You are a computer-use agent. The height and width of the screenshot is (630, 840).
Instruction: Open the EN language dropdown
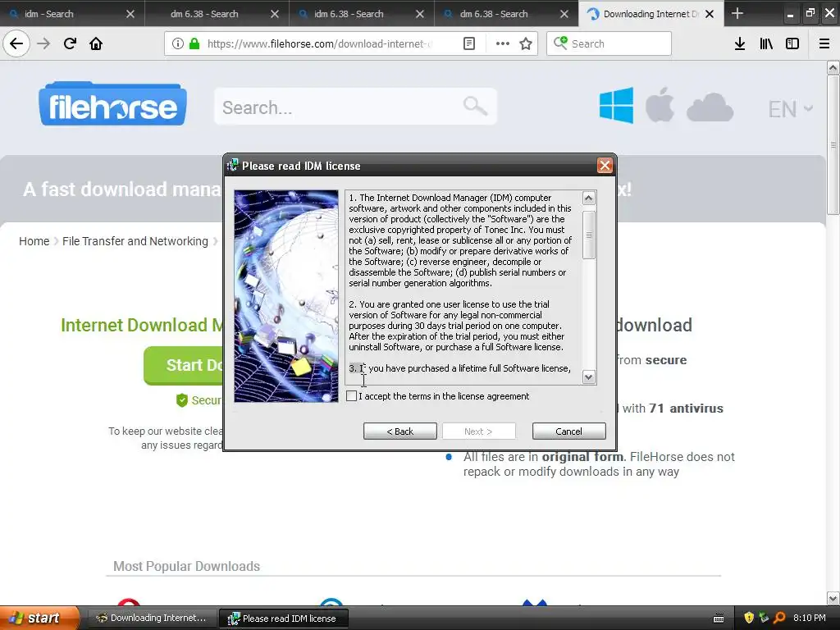point(790,109)
